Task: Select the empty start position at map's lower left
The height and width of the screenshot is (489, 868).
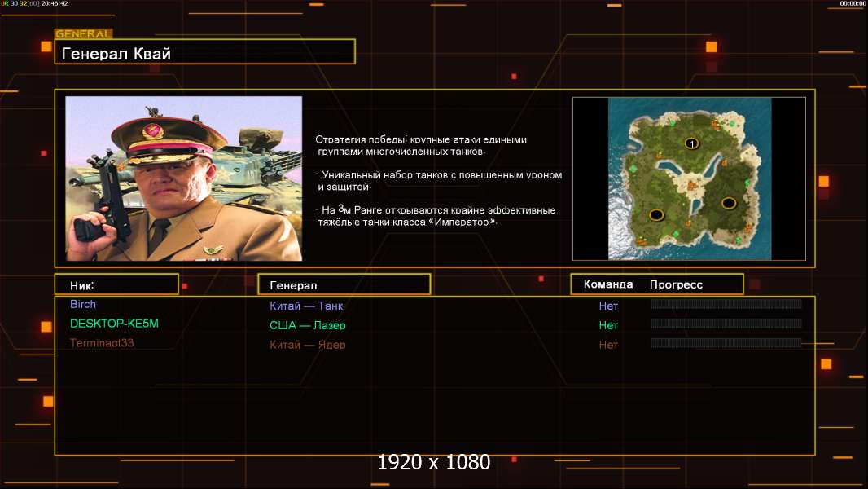Action: [x=656, y=214]
